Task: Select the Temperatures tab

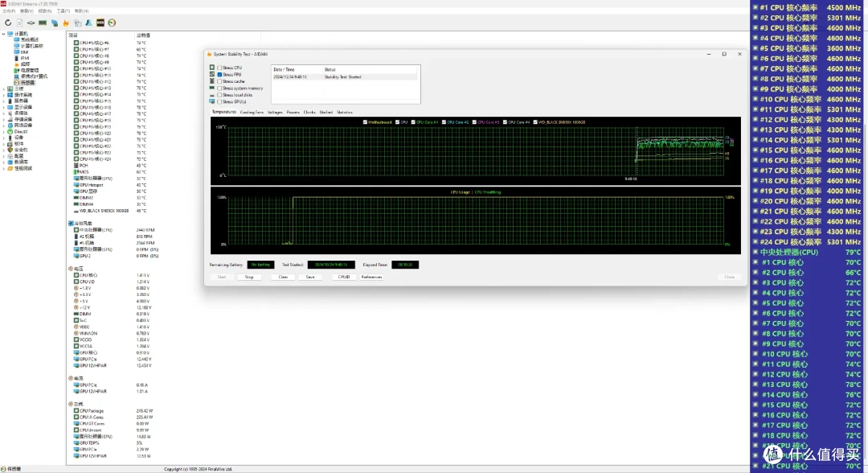Action: tap(224, 112)
